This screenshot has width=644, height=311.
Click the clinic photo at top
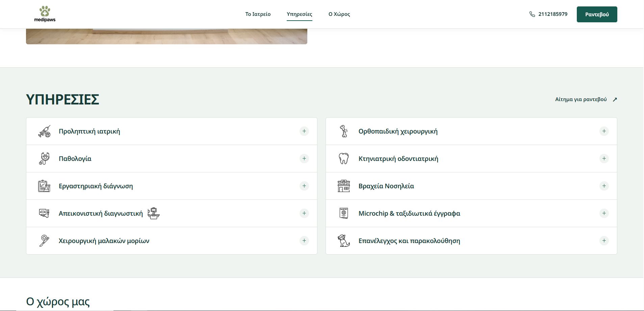pos(166,37)
